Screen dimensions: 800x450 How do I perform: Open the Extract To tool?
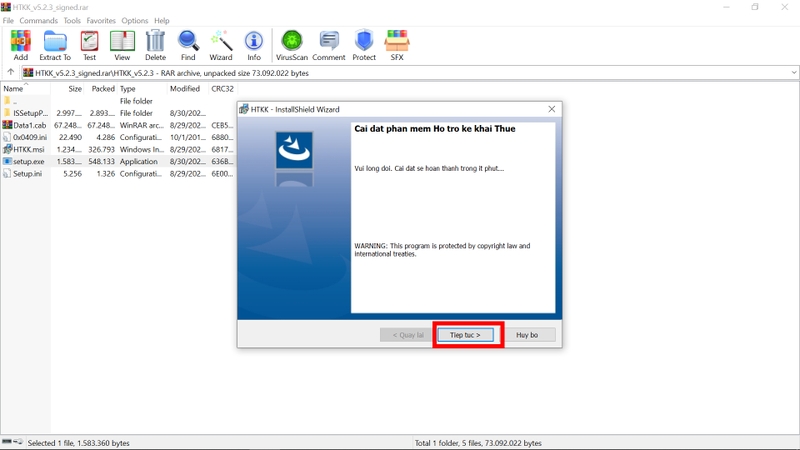coord(55,45)
